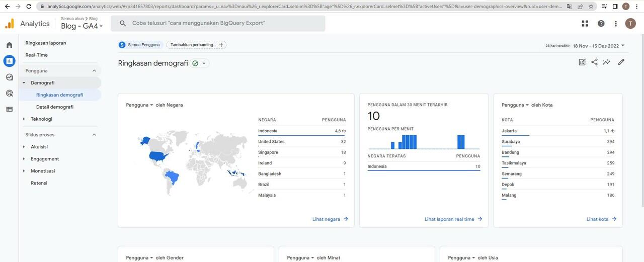The height and width of the screenshot is (262, 644).
Task: Click the Indonesia row in Negara table
Action: coord(302,131)
